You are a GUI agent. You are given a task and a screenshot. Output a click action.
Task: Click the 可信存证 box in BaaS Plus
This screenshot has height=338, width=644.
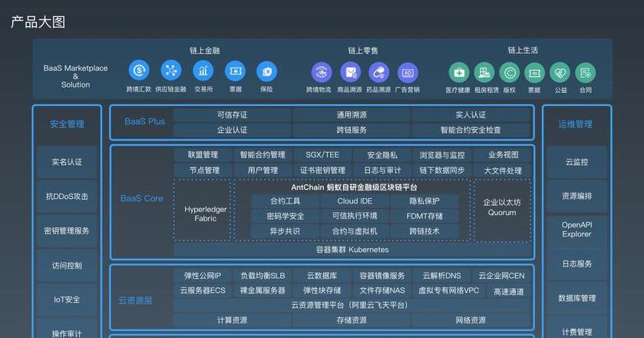coord(232,114)
